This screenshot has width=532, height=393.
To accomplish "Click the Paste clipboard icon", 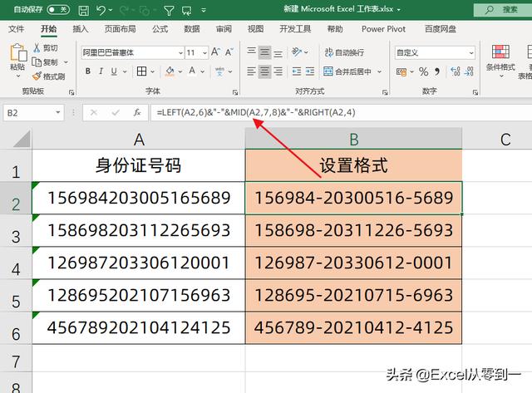I will point(18,52).
